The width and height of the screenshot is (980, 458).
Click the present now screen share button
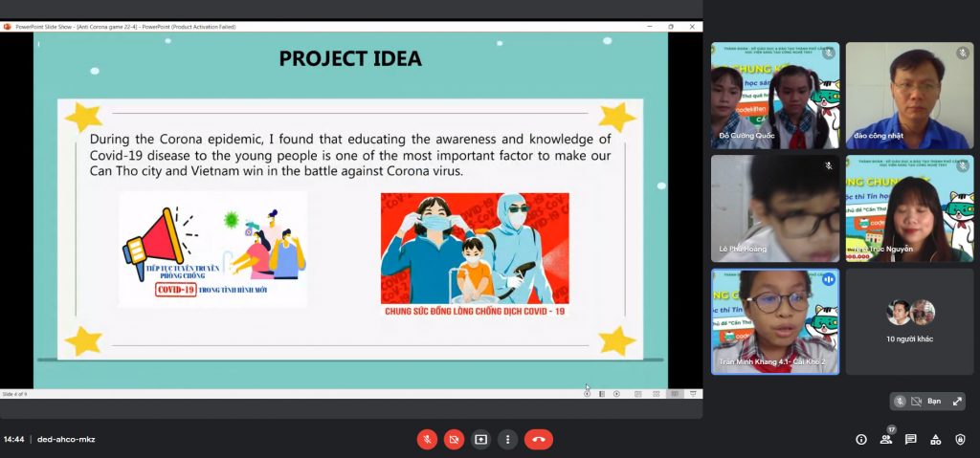[480, 439]
